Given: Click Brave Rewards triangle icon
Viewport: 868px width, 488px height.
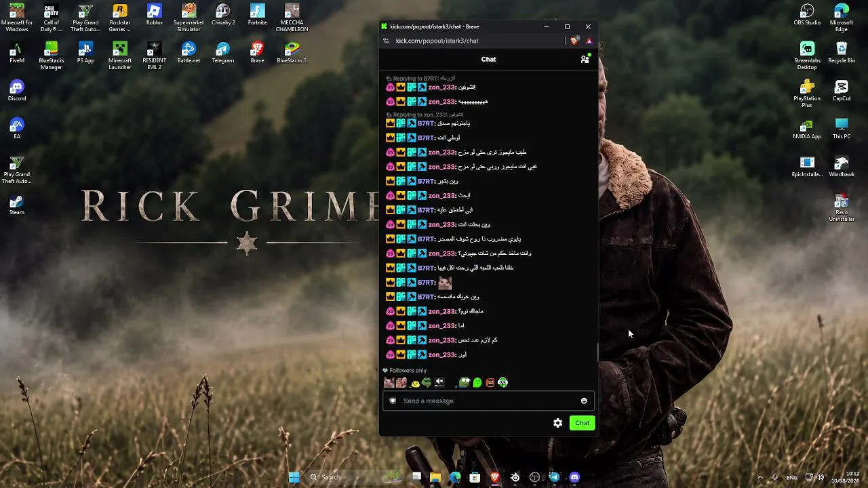Looking at the screenshot, I should point(589,41).
